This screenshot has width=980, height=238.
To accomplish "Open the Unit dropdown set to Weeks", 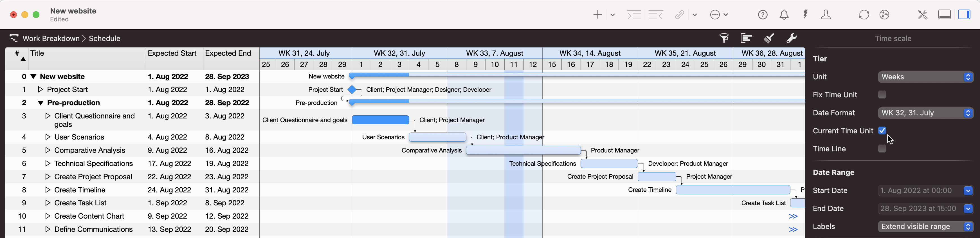I will click(x=925, y=77).
